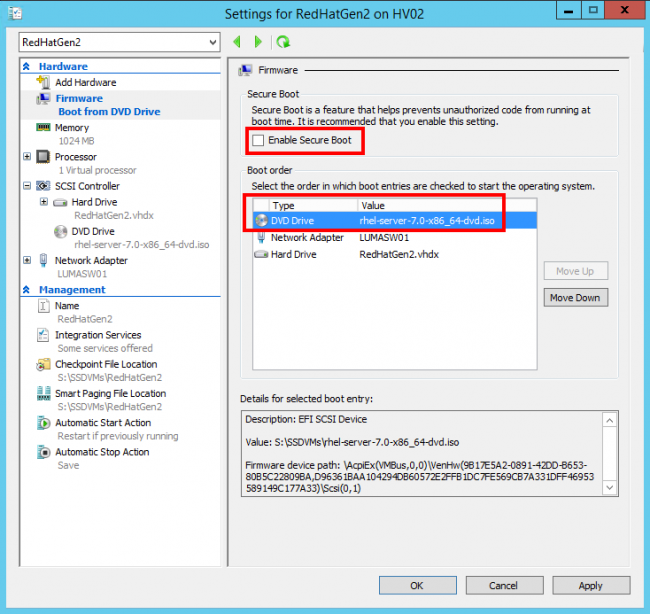The width and height of the screenshot is (650, 614).
Task: Click LUMASW01 under Network Adapter in tree
Action: click(82, 274)
